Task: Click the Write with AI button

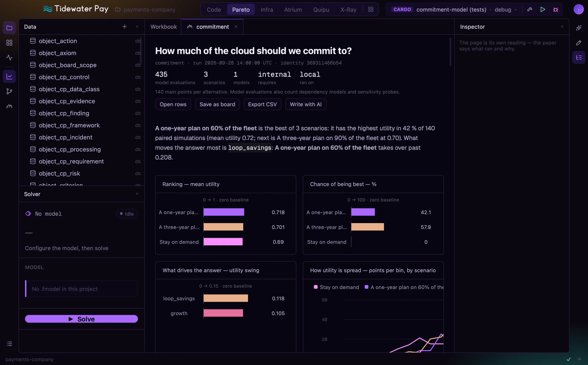Action: 306,104
